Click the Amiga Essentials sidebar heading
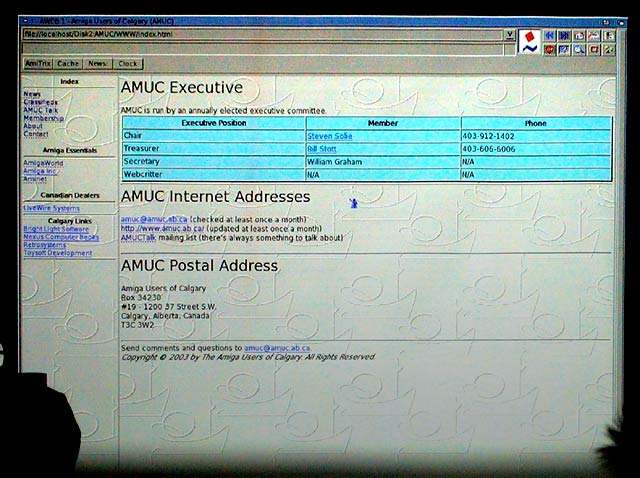Image resolution: width=640 pixels, height=478 pixels. [x=70, y=151]
